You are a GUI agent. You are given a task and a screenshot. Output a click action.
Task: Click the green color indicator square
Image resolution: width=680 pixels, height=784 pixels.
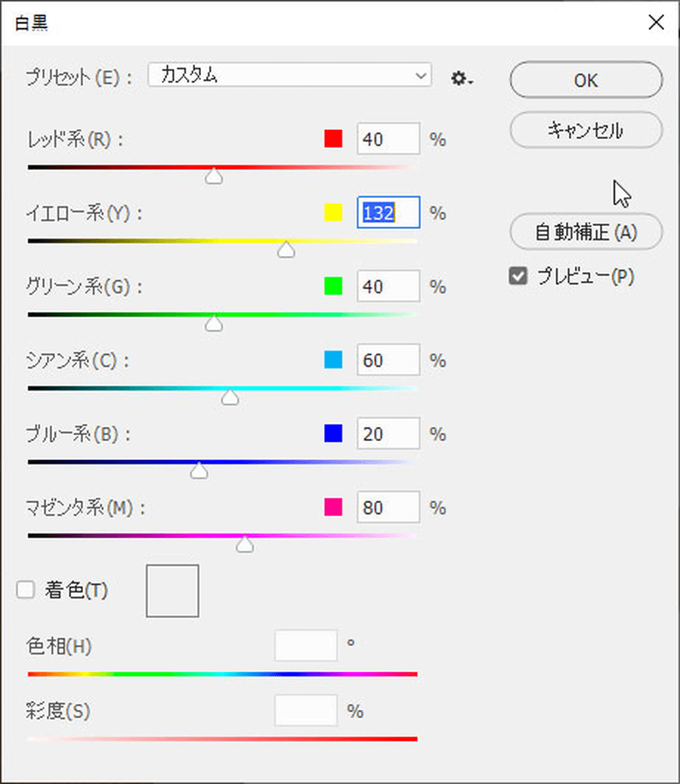333,286
